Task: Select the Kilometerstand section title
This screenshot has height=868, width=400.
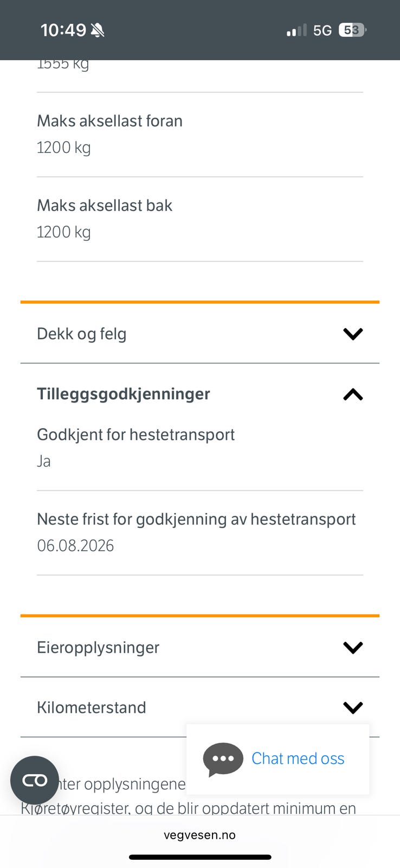Action: pyautogui.click(x=92, y=707)
